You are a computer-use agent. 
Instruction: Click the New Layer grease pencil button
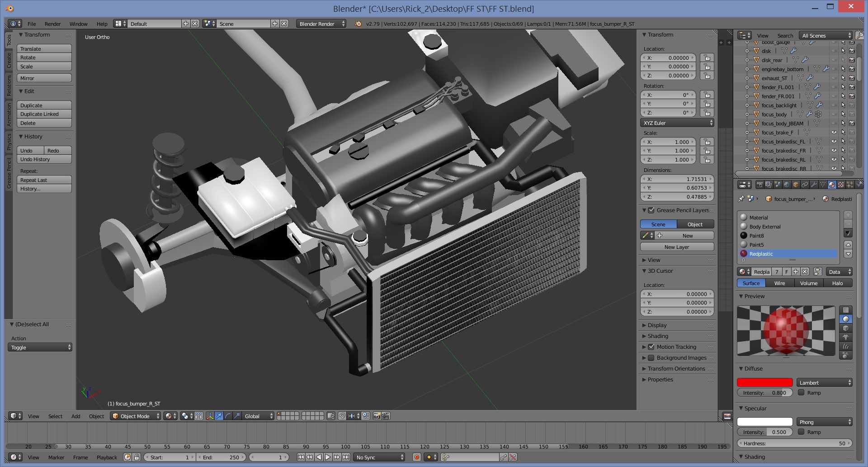(677, 247)
